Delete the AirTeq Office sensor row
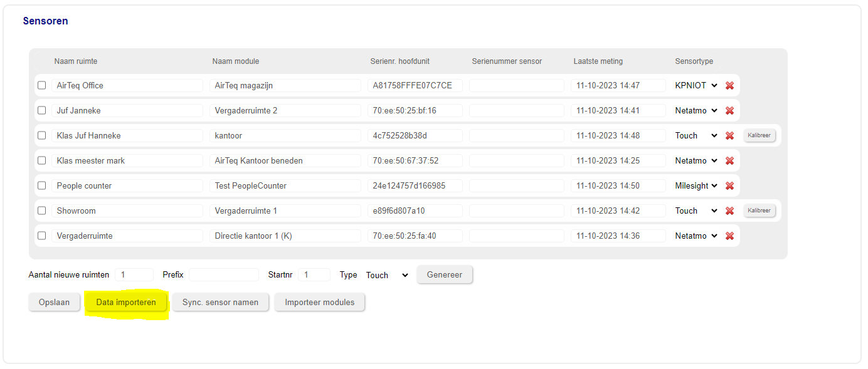 click(x=729, y=85)
